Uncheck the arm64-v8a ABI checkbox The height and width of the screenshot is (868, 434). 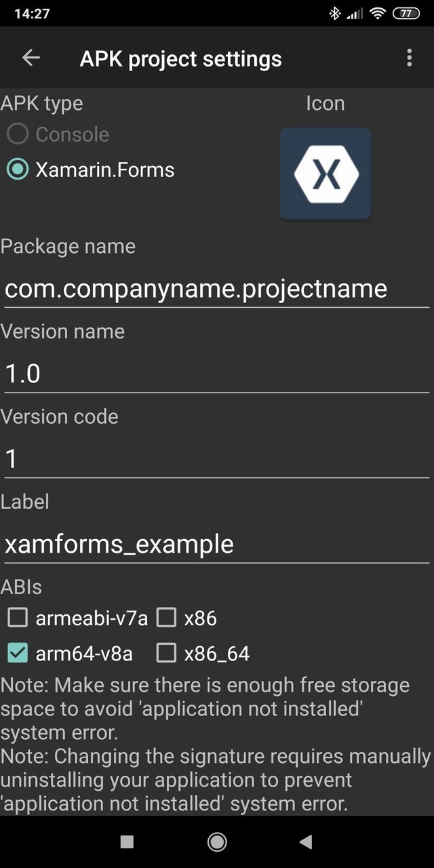click(18, 653)
